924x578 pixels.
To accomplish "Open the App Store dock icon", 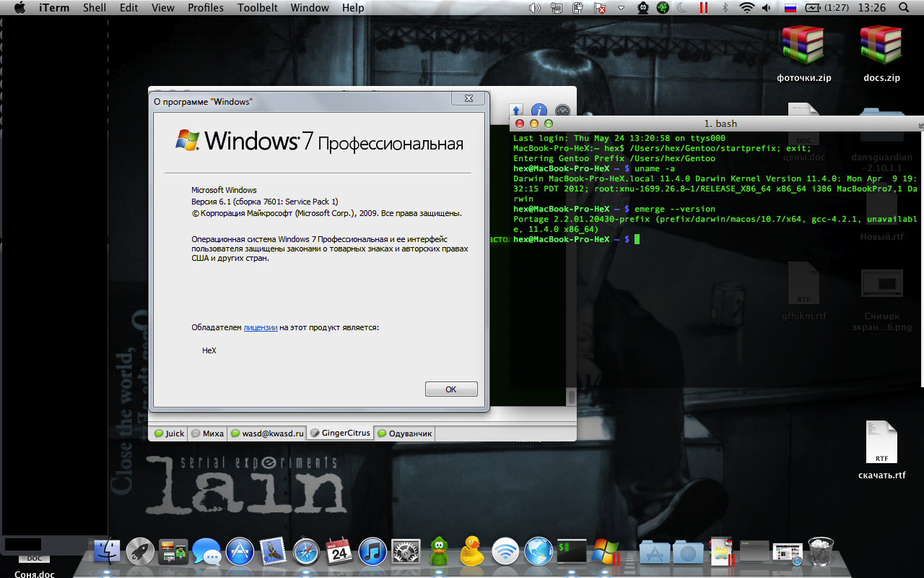I will [x=240, y=551].
